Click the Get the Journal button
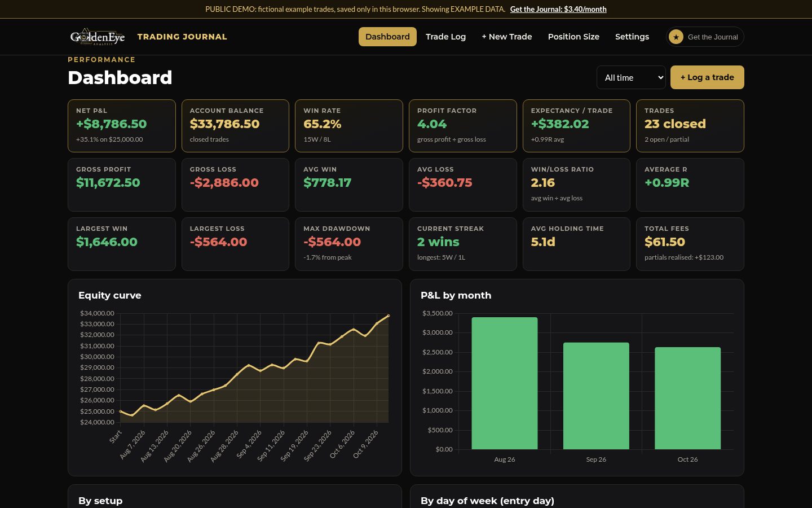The image size is (812, 508). [705, 37]
